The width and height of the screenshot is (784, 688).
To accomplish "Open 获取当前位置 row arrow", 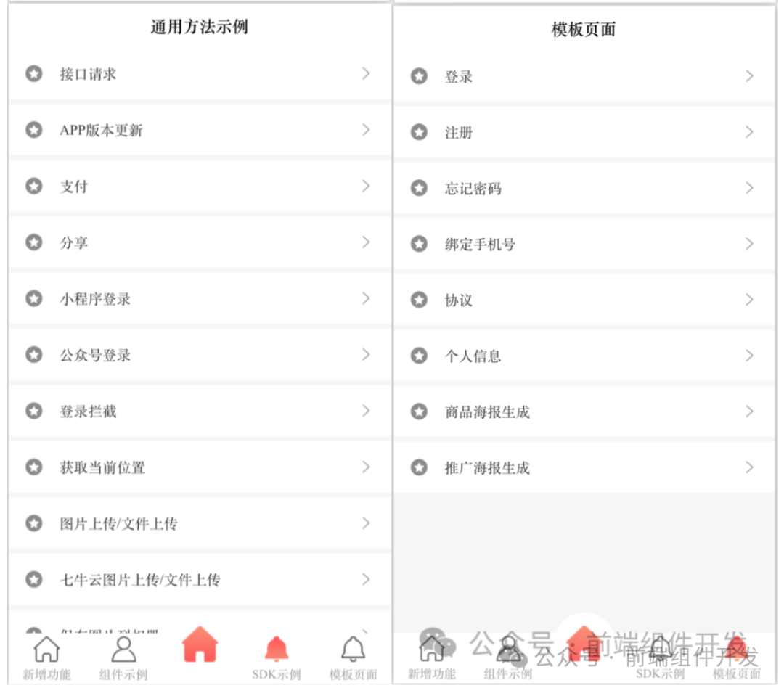I will pos(366,467).
